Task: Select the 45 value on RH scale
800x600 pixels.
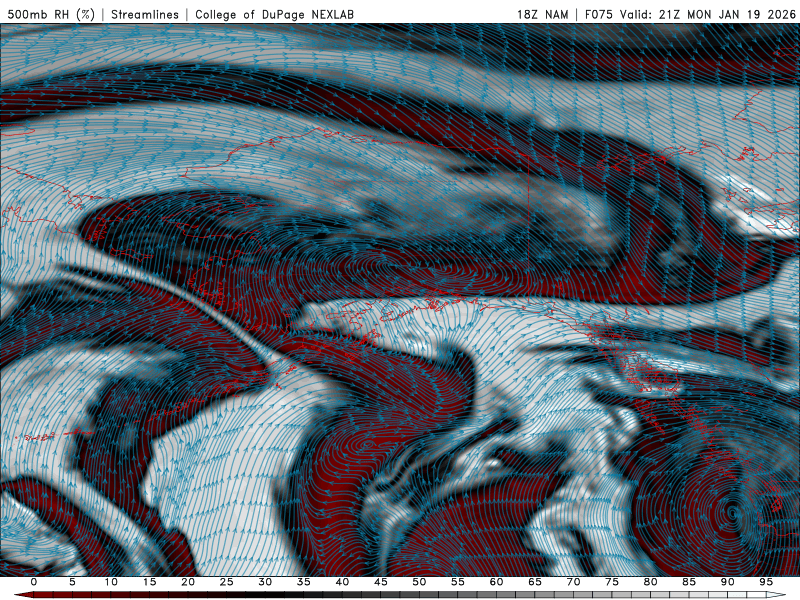Action: click(381, 582)
